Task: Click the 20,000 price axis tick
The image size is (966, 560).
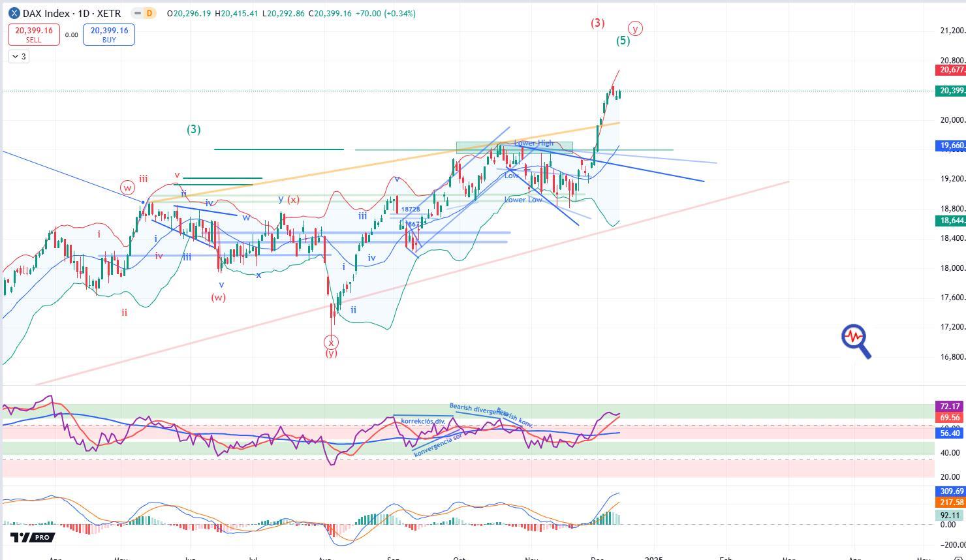Action: point(952,120)
